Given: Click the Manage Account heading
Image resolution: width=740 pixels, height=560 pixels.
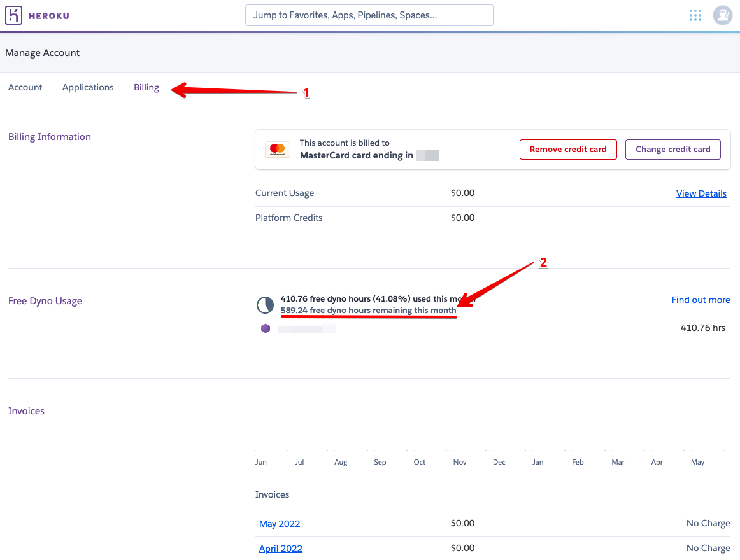Looking at the screenshot, I should click(x=43, y=53).
